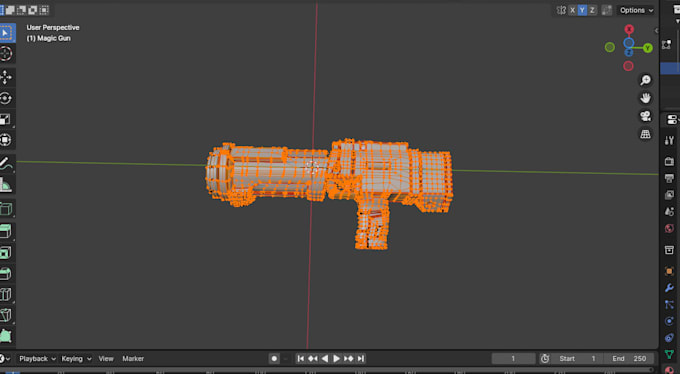Click the End frame field
Image resolution: width=680 pixels, height=374 pixels.
point(630,358)
